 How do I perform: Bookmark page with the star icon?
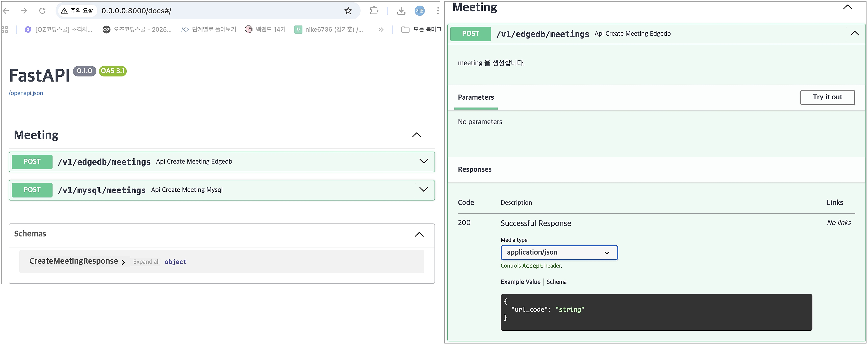(348, 11)
